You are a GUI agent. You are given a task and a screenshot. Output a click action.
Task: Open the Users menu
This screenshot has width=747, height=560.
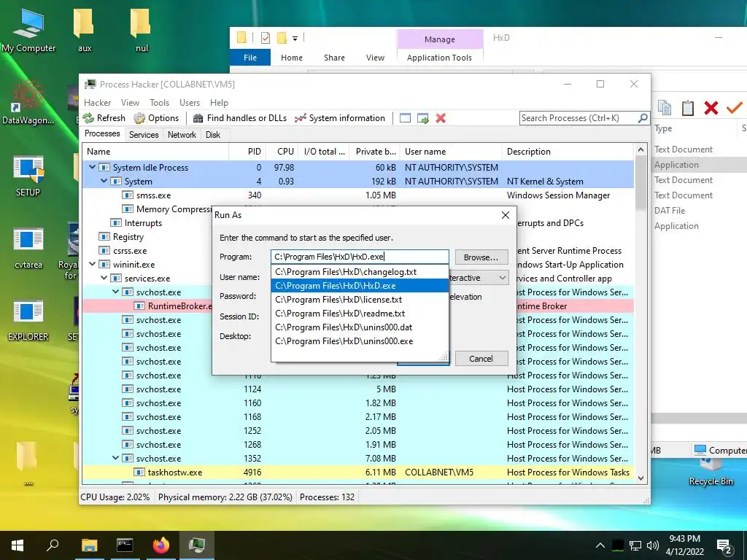click(x=190, y=102)
